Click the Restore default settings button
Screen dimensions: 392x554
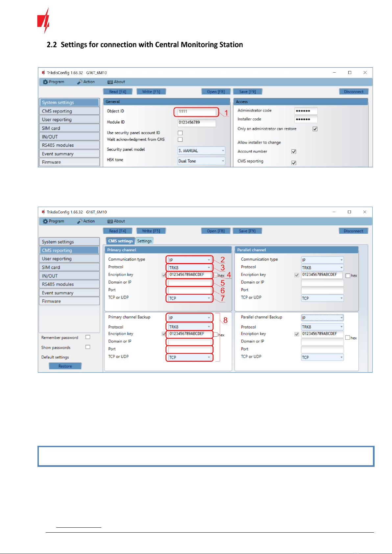click(x=65, y=366)
